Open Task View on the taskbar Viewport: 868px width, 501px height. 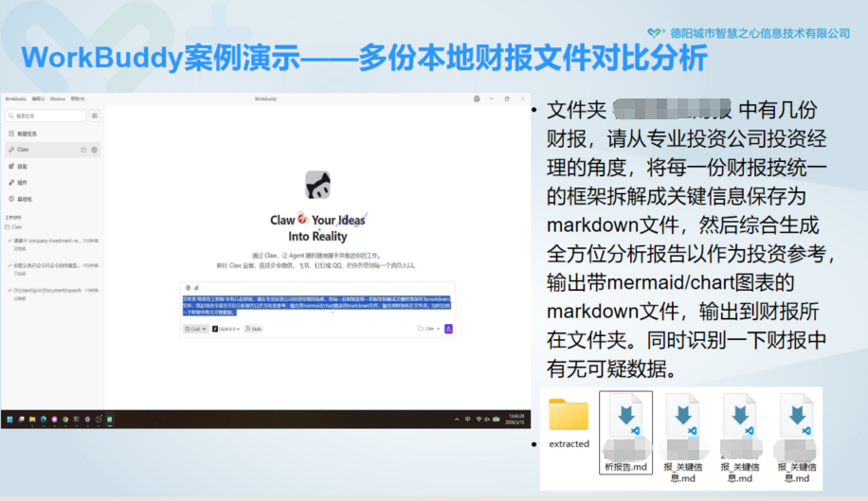21,420
